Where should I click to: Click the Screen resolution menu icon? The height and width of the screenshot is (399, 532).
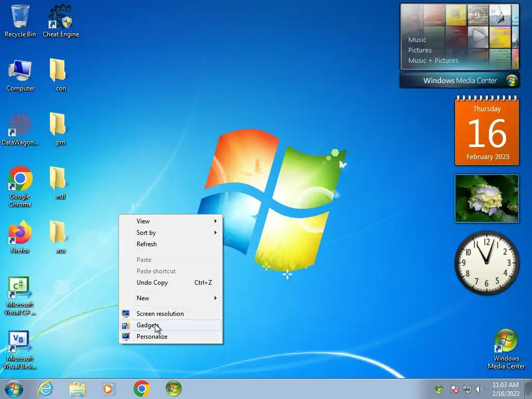(x=126, y=313)
